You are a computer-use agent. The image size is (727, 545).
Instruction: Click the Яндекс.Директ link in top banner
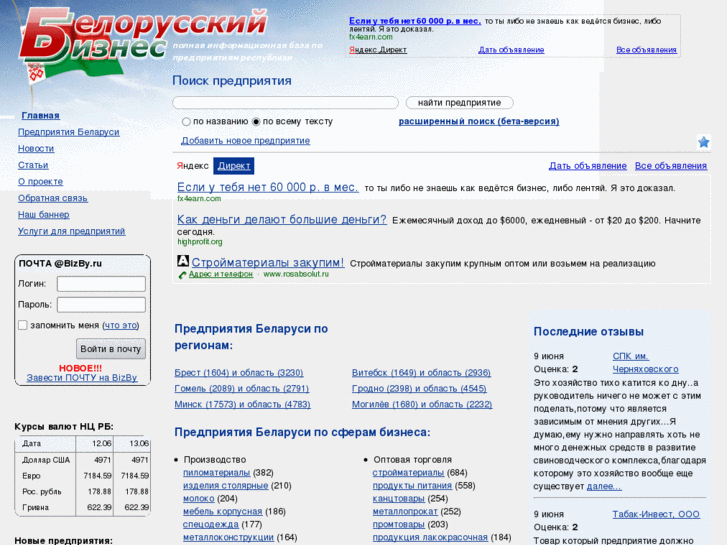(378, 50)
